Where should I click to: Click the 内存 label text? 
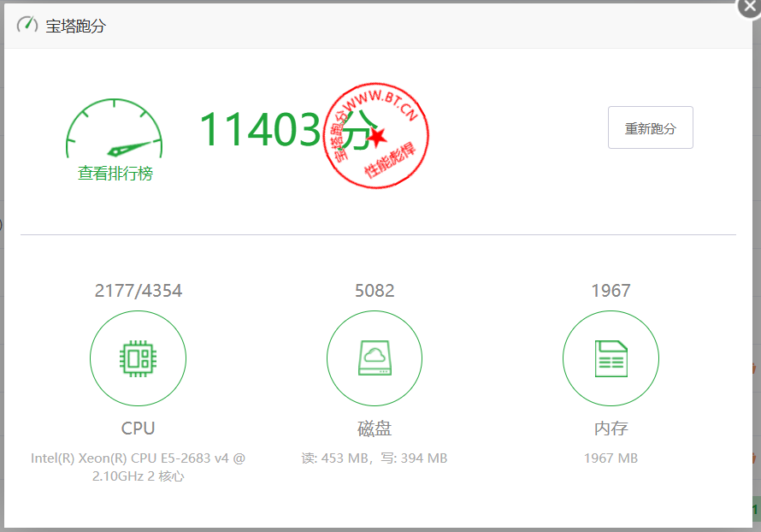point(611,429)
